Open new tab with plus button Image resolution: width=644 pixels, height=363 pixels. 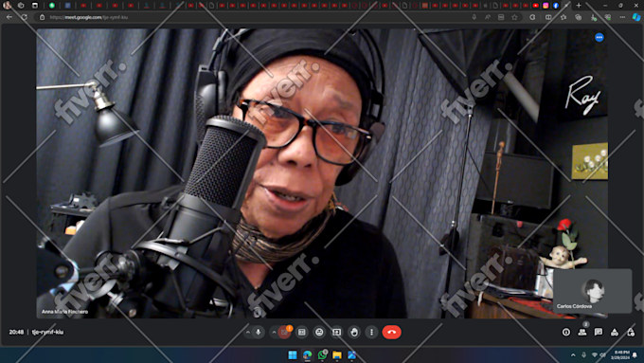[579, 6]
